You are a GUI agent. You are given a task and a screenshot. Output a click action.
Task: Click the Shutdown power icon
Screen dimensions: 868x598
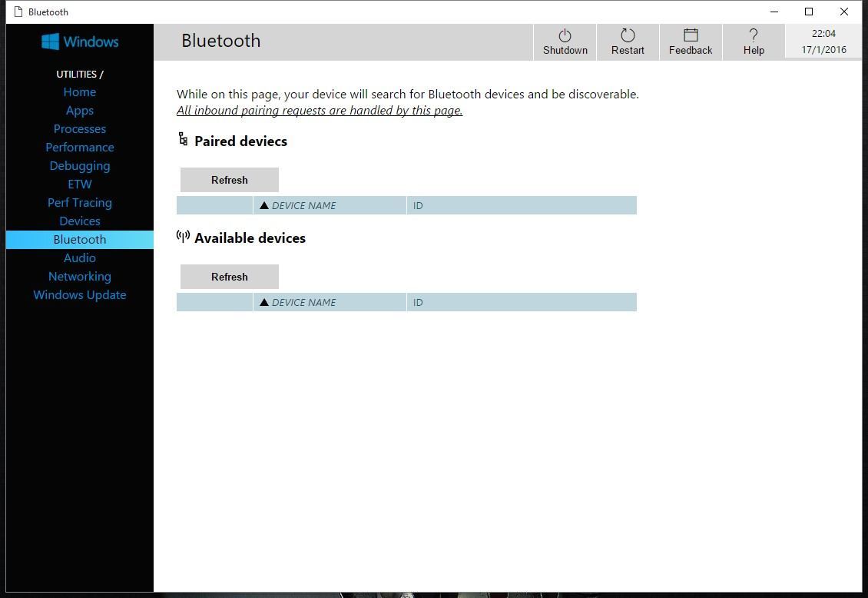click(x=565, y=36)
